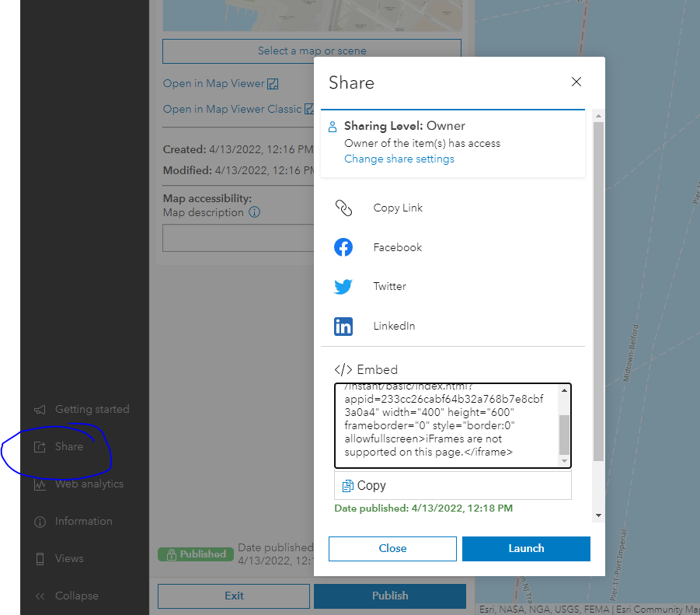Image resolution: width=700 pixels, height=615 pixels.
Task: Click Select a map or scene
Action: click(x=312, y=50)
